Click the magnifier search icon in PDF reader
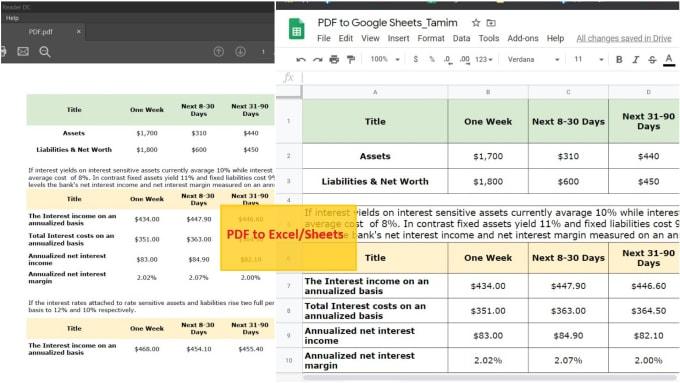Viewport: 680px width, 383px height. click(x=45, y=52)
